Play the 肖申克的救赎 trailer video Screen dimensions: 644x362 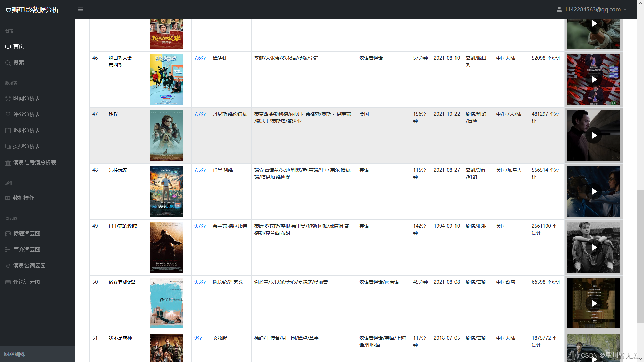point(594,247)
